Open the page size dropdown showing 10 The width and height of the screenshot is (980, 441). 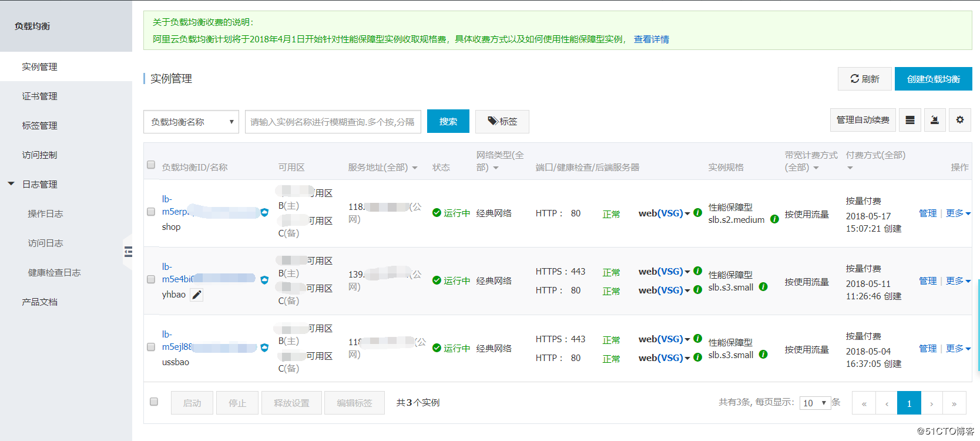coord(815,403)
